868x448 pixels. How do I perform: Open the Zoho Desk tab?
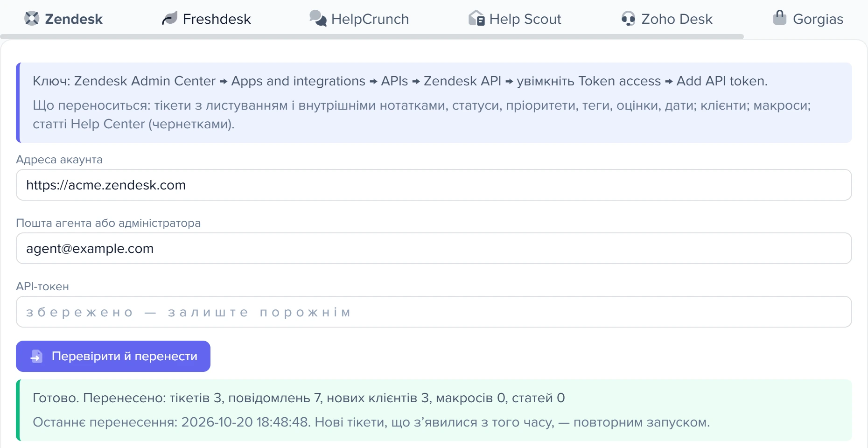[667, 19]
